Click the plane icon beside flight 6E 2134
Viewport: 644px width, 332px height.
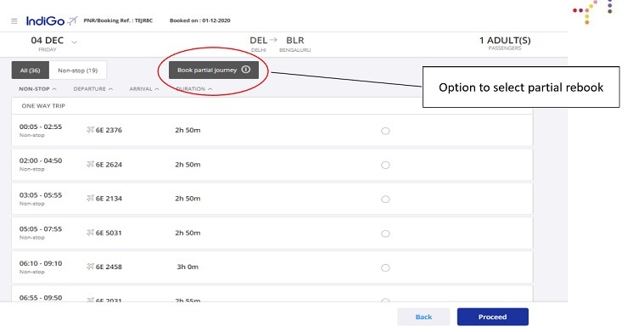tap(90, 198)
